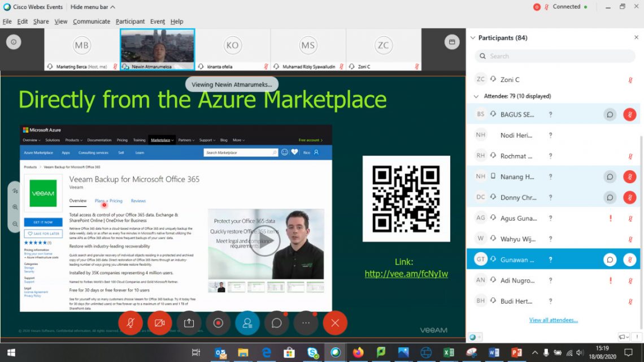
Task: Select attendee Agus Guna row
Action: tap(553, 218)
